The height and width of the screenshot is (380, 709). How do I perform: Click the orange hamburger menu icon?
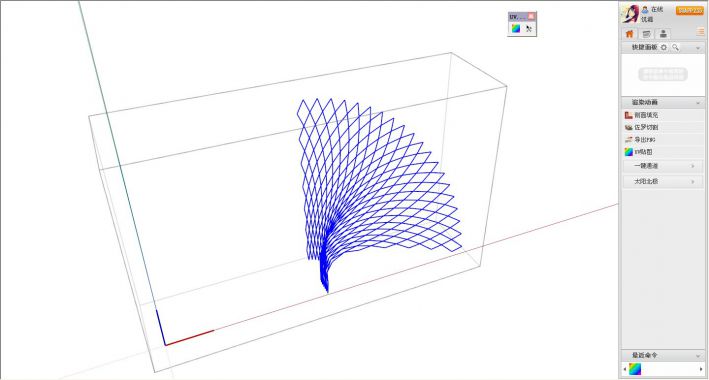[x=700, y=31]
